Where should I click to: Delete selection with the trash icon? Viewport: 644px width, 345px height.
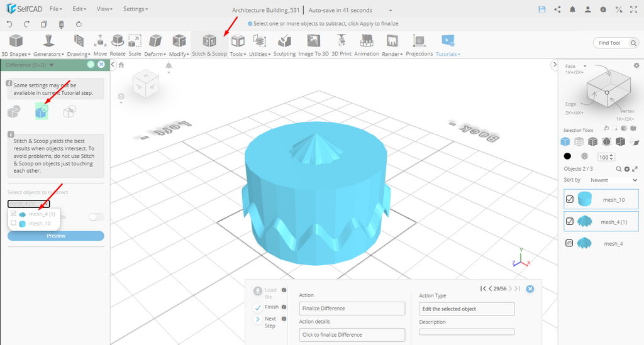click(x=61, y=24)
